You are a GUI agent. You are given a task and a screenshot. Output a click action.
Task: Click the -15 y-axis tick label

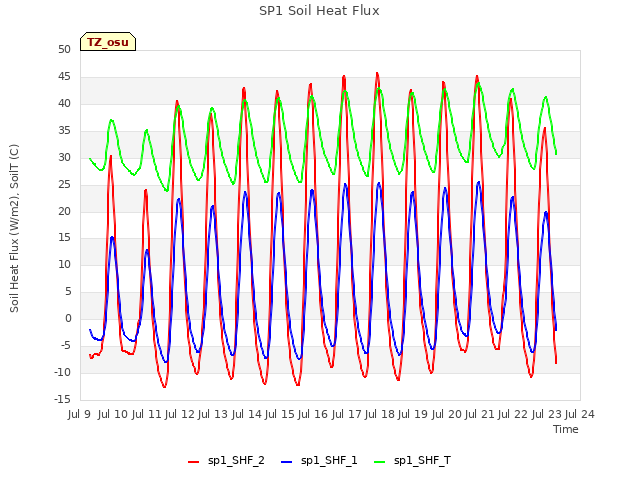(x=62, y=400)
